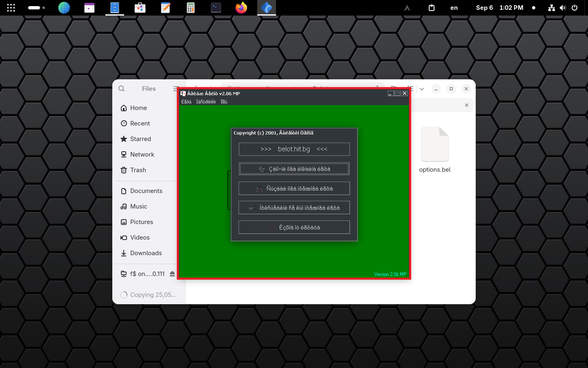
Task: Open Firefox from the top bar
Action: coord(241,8)
